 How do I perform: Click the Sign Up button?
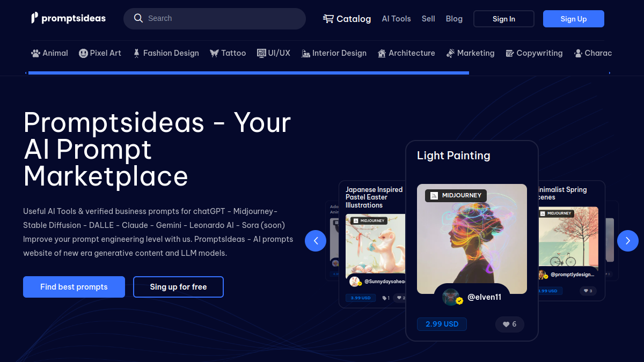click(574, 19)
